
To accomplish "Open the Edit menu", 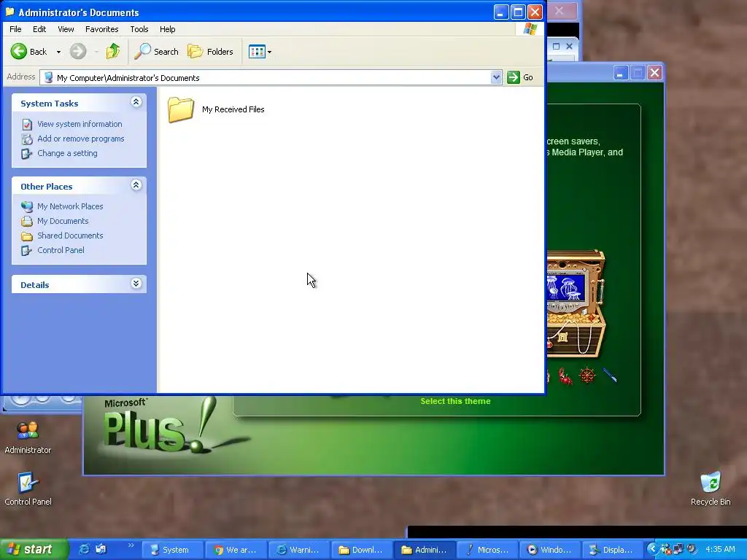I will (x=39, y=29).
